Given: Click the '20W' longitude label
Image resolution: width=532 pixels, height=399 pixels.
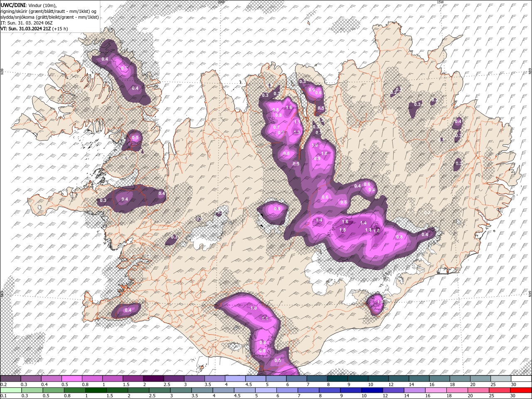Looking at the screenshot, I should tap(221, 2).
